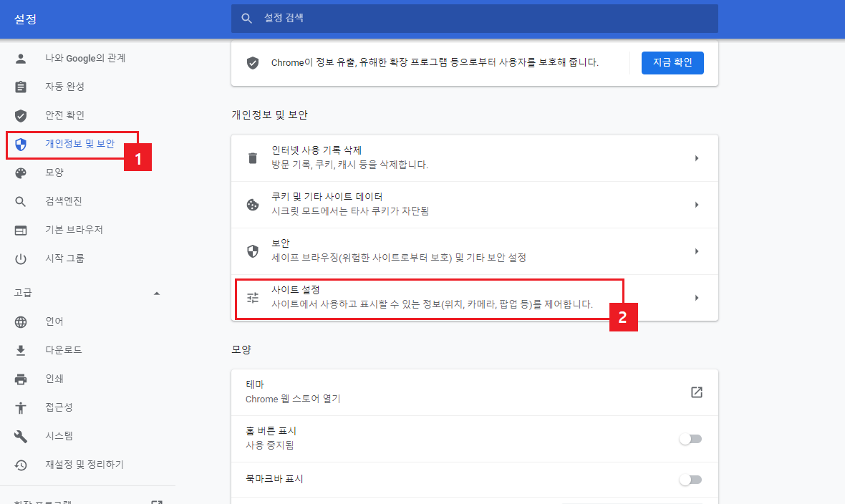
Task: Select 안전 확인 in the sidebar
Action: [64, 115]
